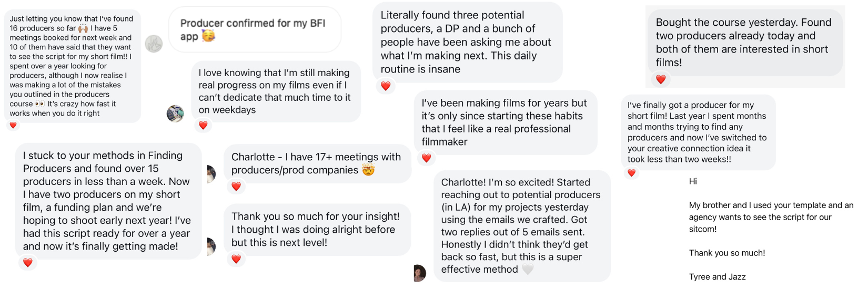Click white heart emoji in 'super effective method' message

click(x=528, y=270)
